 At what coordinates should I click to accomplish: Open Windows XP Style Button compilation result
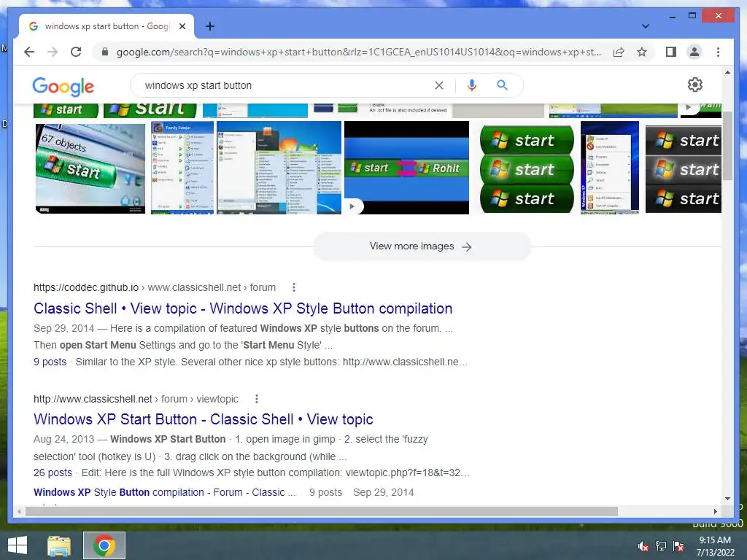(x=243, y=308)
